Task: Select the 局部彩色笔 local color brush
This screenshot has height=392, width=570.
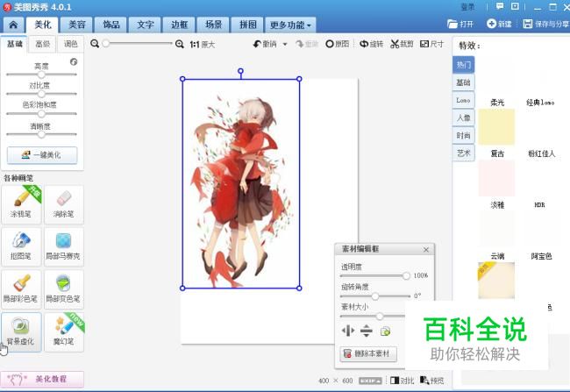Action: pyautogui.click(x=21, y=289)
